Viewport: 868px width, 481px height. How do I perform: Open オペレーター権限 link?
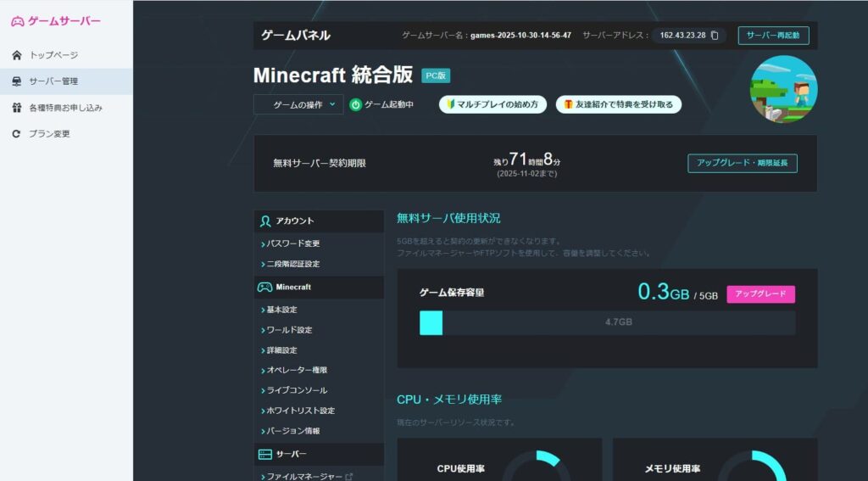[297, 370]
